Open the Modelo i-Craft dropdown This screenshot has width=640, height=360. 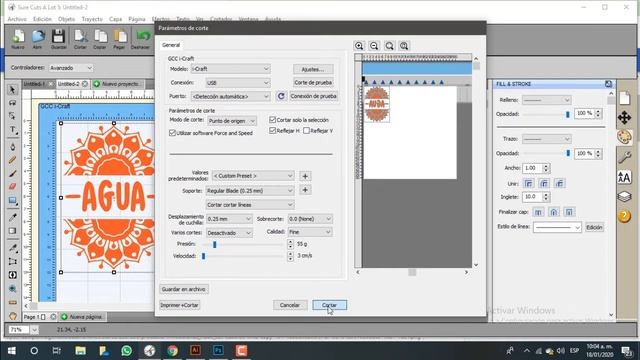[x=231, y=69]
